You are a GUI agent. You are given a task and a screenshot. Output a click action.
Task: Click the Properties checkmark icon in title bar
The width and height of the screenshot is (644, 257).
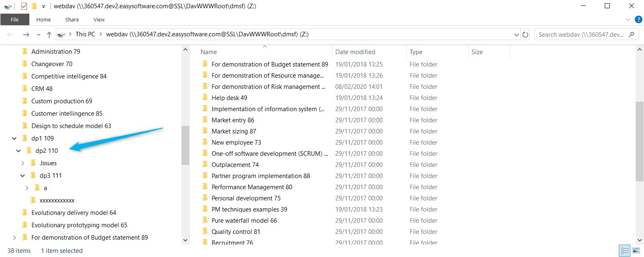24,6
